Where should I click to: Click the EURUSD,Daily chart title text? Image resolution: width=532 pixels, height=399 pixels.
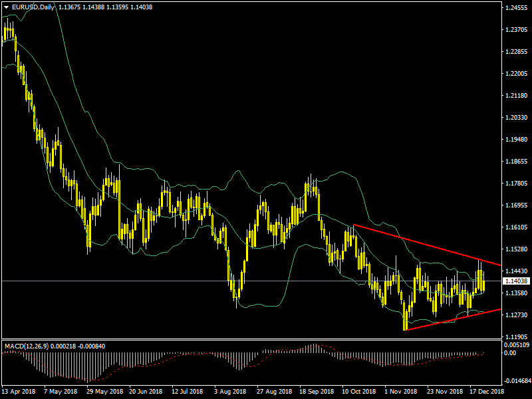tap(35, 7)
